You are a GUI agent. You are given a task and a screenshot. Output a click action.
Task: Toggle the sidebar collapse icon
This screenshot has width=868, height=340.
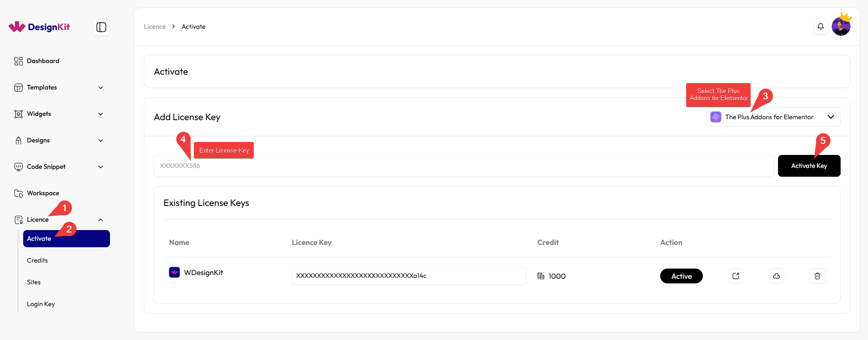click(101, 27)
